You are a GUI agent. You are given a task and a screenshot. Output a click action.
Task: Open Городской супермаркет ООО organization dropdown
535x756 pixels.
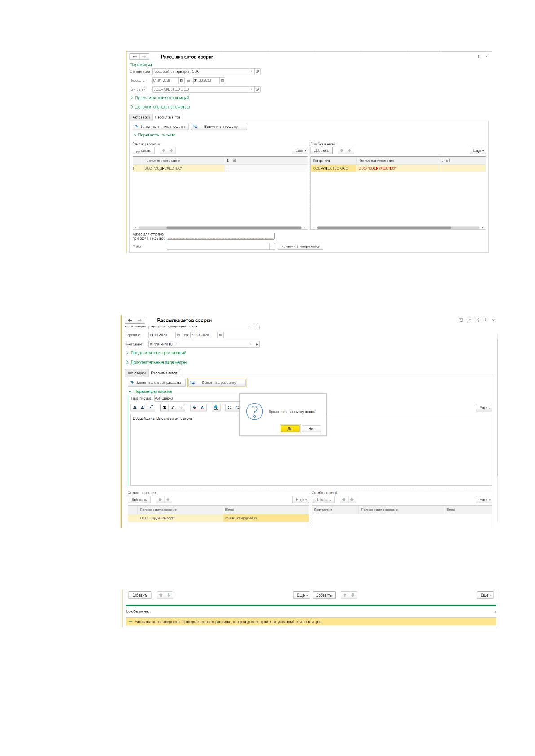click(x=252, y=71)
